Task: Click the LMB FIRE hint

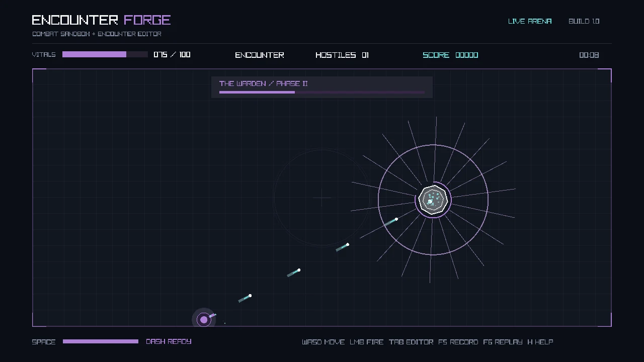Action: (x=367, y=342)
